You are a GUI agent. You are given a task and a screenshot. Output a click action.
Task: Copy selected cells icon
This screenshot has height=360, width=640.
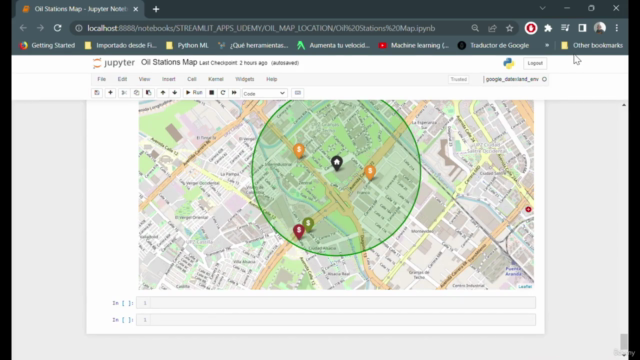click(136, 93)
